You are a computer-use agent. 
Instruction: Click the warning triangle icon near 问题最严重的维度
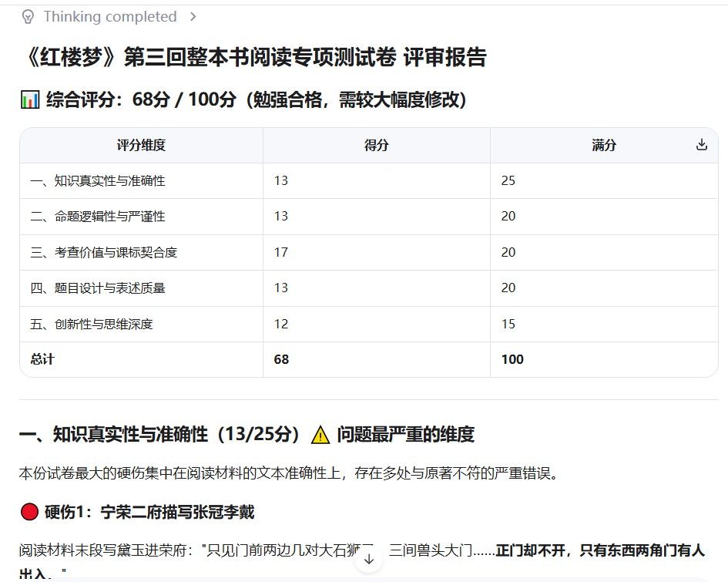[320, 436]
